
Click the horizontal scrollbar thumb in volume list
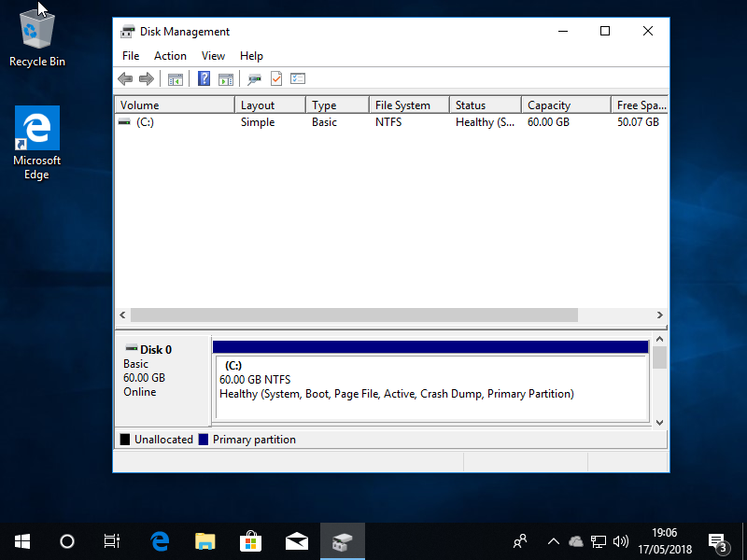click(x=354, y=315)
